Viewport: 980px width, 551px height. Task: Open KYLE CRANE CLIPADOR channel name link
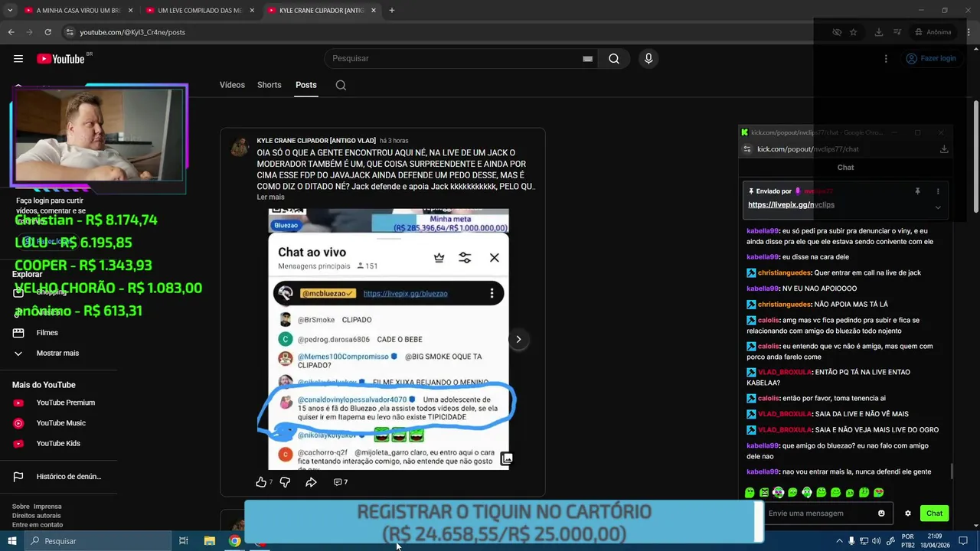pyautogui.click(x=316, y=141)
